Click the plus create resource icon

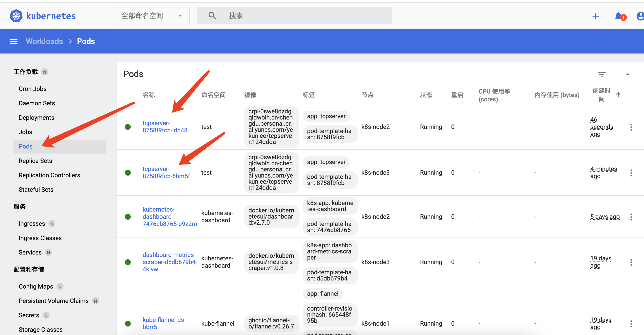pos(595,16)
